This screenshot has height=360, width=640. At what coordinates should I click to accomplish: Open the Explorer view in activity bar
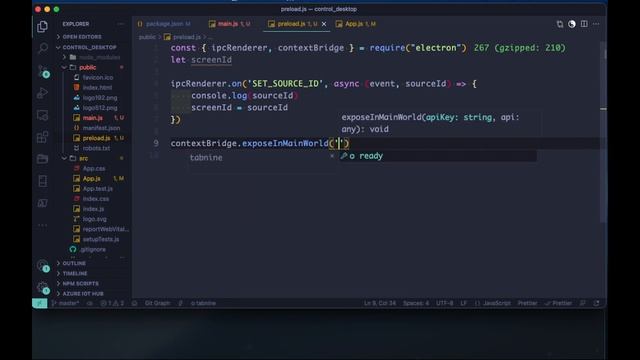[x=42, y=27]
